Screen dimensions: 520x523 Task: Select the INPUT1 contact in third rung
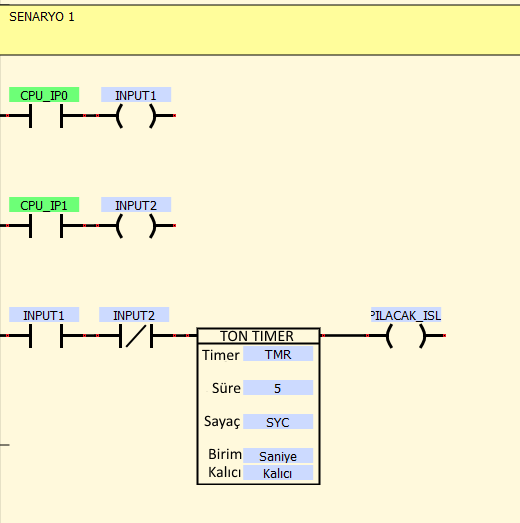coord(46,336)
